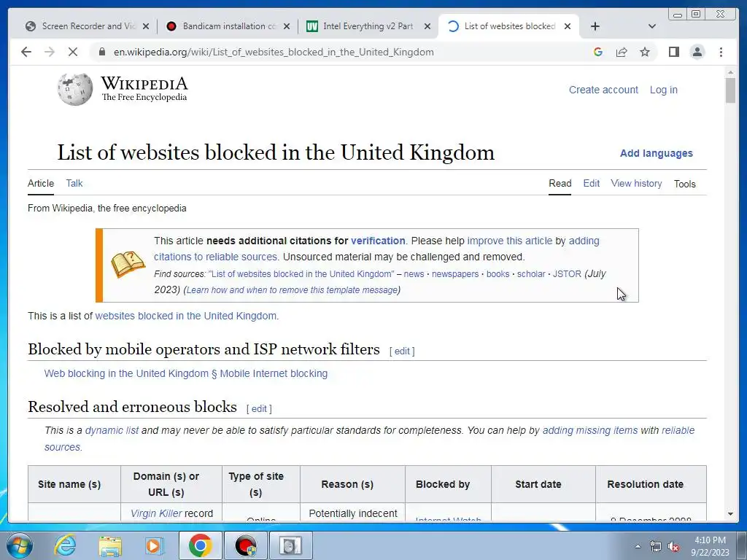Find sources via news link
The width and height of the screenshot is (747, 560).
point(414,274)
